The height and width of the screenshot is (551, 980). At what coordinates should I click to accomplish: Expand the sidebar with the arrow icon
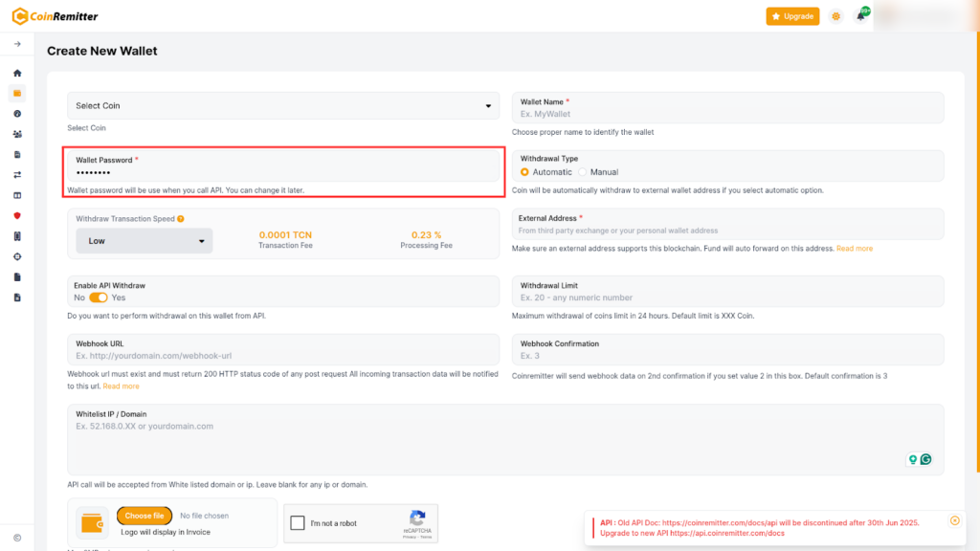[x=17, y=44]
